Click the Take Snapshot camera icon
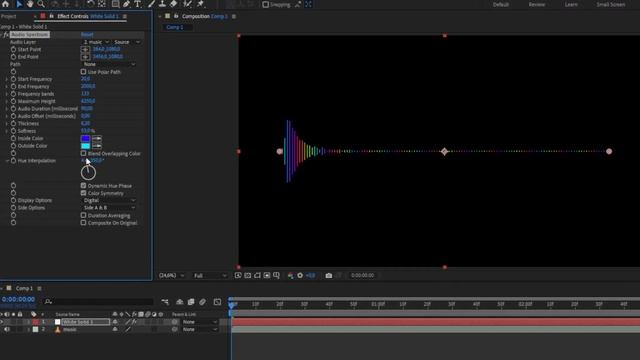The width and height of the screenshot is (640, 360). [x=329, y=276]
